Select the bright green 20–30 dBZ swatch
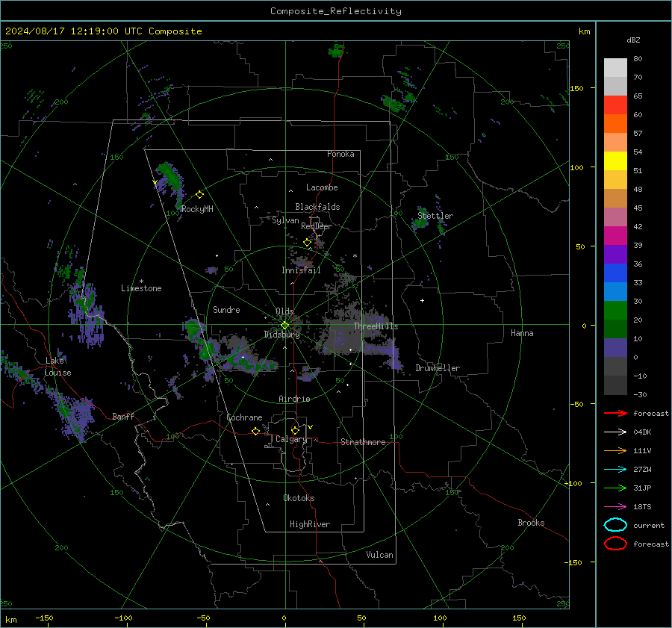This screenshot has height=628, width=672. click(615, 310)
